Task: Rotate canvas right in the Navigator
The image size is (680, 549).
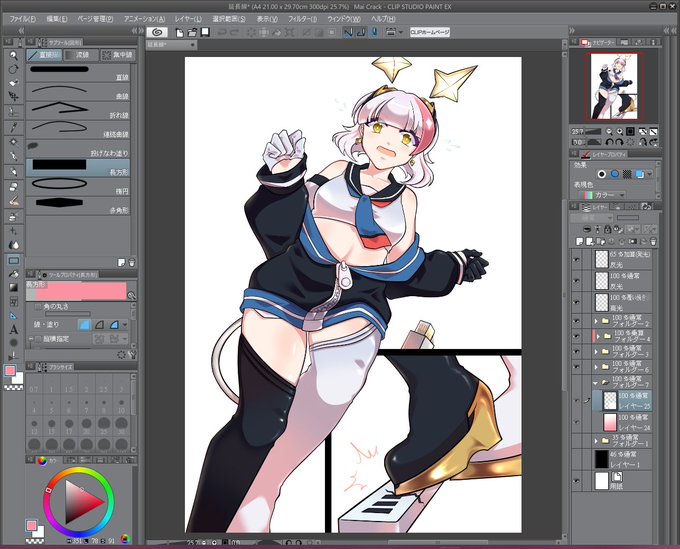Action: pyautogui.click(x=620, y=142)
